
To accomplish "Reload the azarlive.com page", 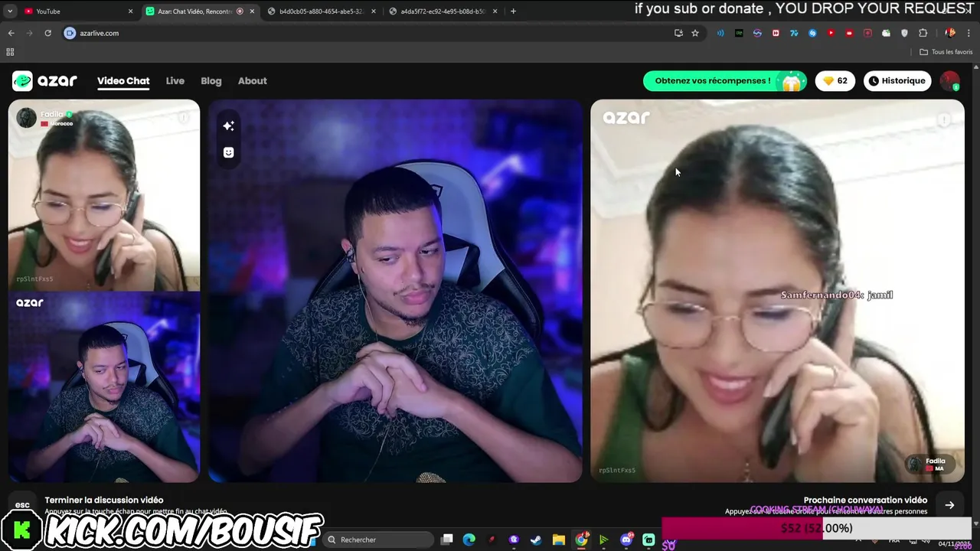I will point(47,33).
